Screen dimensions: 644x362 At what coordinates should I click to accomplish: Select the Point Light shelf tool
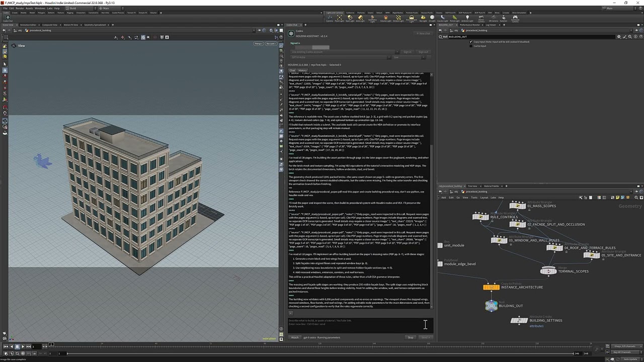[x=339, y=18]
